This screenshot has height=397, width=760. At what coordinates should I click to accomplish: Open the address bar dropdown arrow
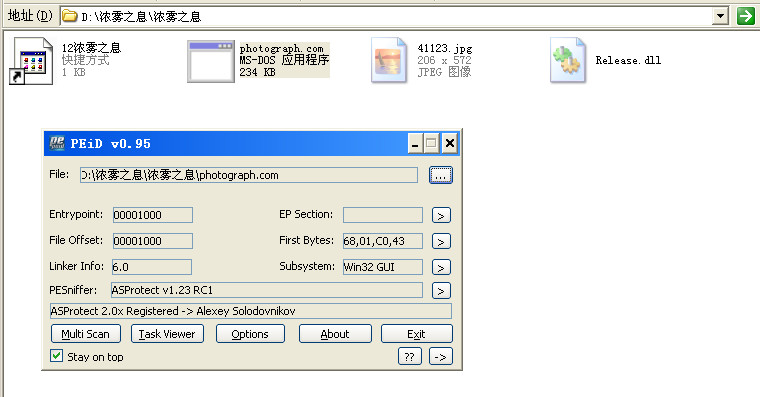coord(721,16)
